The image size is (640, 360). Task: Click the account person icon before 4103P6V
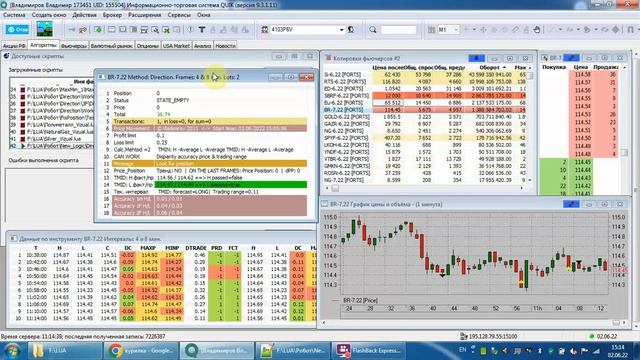[264, 30]
